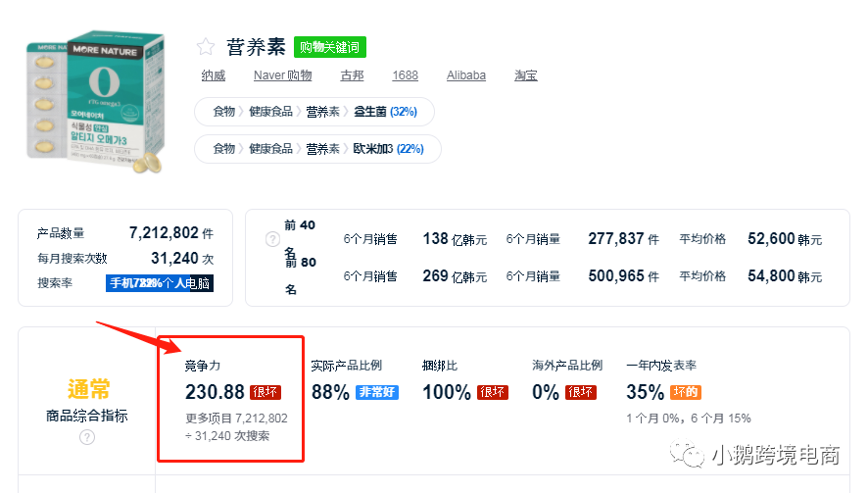
Task: Click the 非常好 badge next to 88%
Action: 376,392
